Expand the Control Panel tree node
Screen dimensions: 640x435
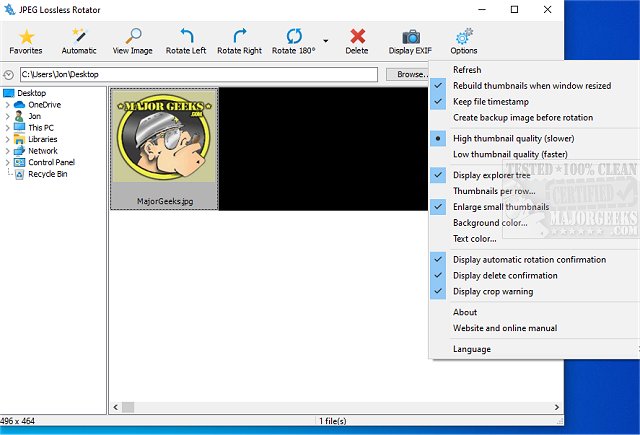(x=7, y=162)
